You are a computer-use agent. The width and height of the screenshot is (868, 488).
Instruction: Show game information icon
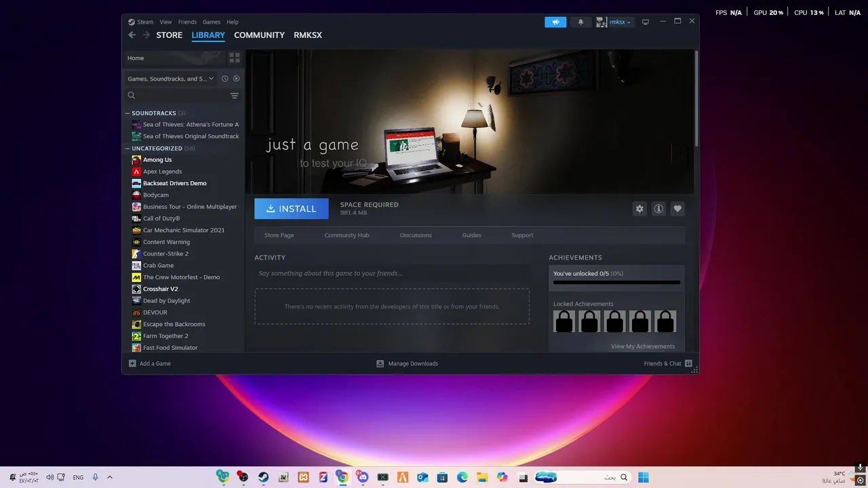click(x=658, y=209)
